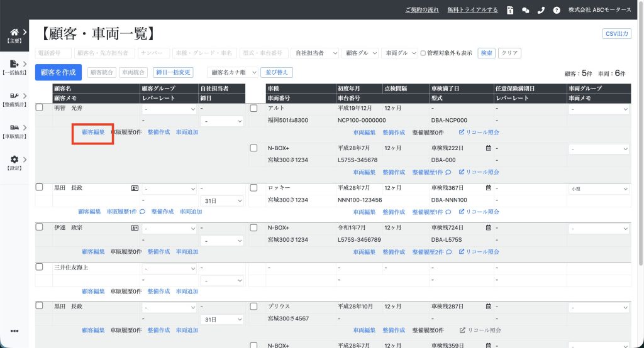Open the help question mark icon
Viewport: 644px width, 348px height.
[557, 10]
